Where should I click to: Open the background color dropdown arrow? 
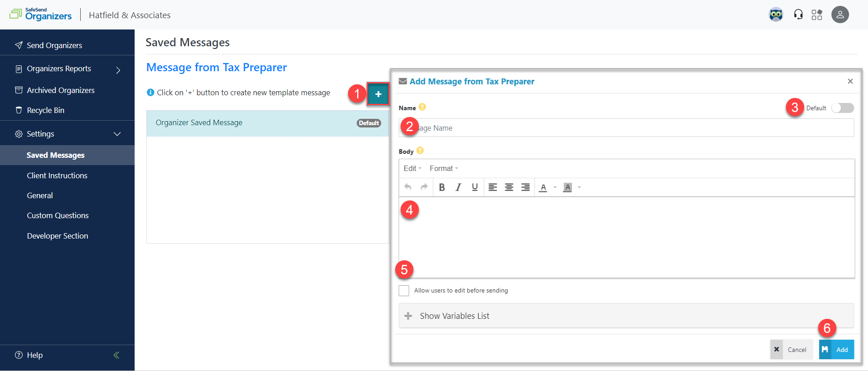tap(579, 187)
